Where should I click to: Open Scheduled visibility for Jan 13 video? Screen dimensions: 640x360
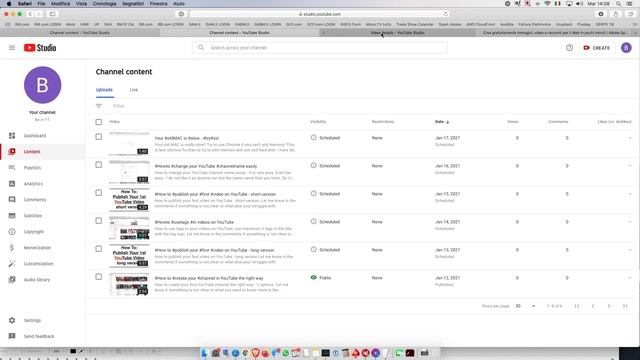tap(325, 250)
